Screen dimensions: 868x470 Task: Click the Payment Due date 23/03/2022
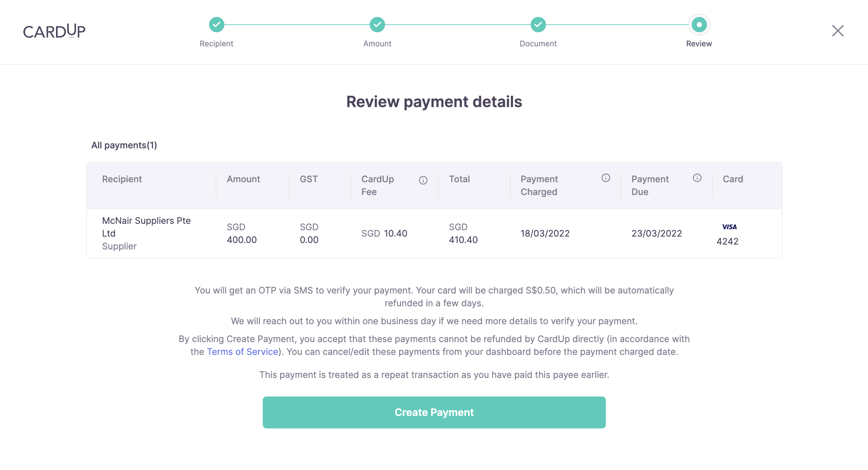coord(656,233)
